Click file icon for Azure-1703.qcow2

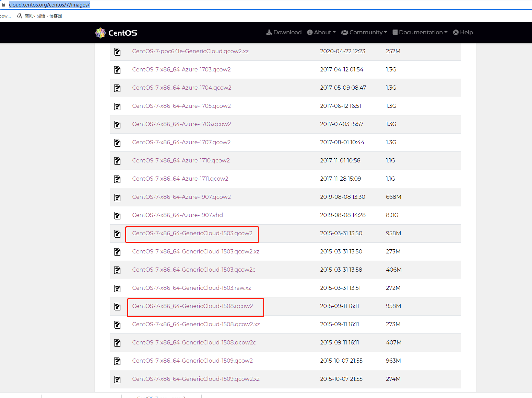pos(117,70)
